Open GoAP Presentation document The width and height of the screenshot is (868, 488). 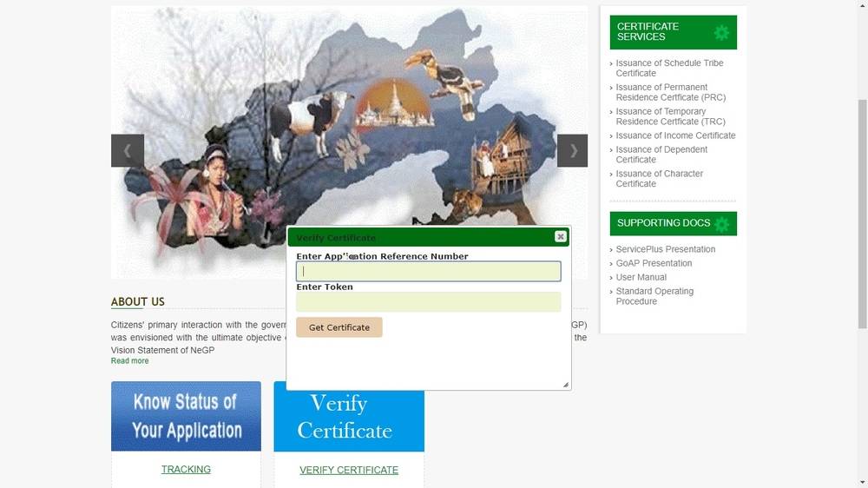pos(654,263)
